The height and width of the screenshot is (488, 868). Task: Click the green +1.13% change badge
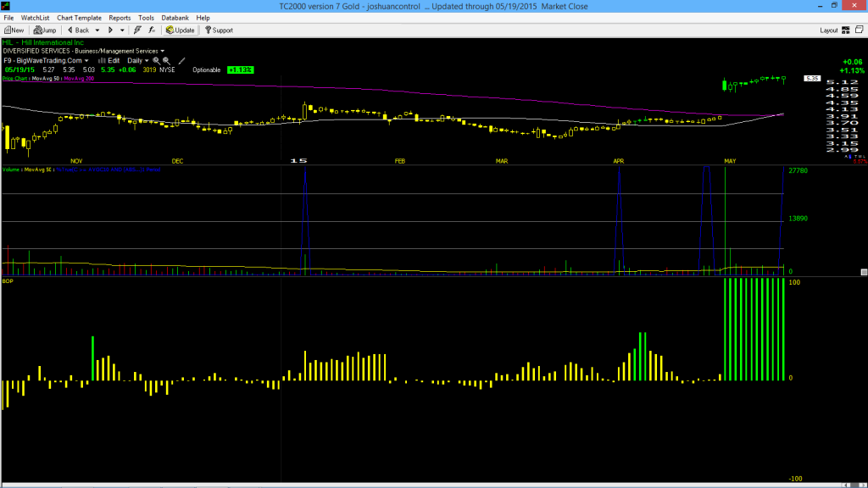pyautogui.click(x=240, y=70)
